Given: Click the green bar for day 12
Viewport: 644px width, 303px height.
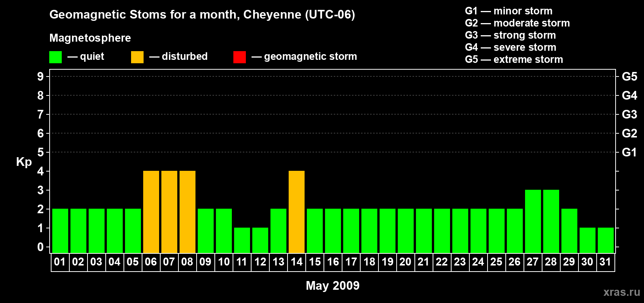Looking at the screenshot, I should pyautogui.click(x=260, y=241).
